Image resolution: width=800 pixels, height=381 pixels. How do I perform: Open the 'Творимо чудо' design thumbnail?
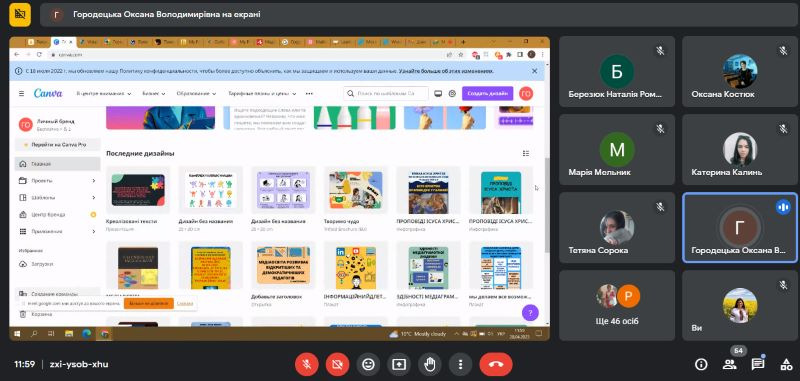(x=356, y=190)
